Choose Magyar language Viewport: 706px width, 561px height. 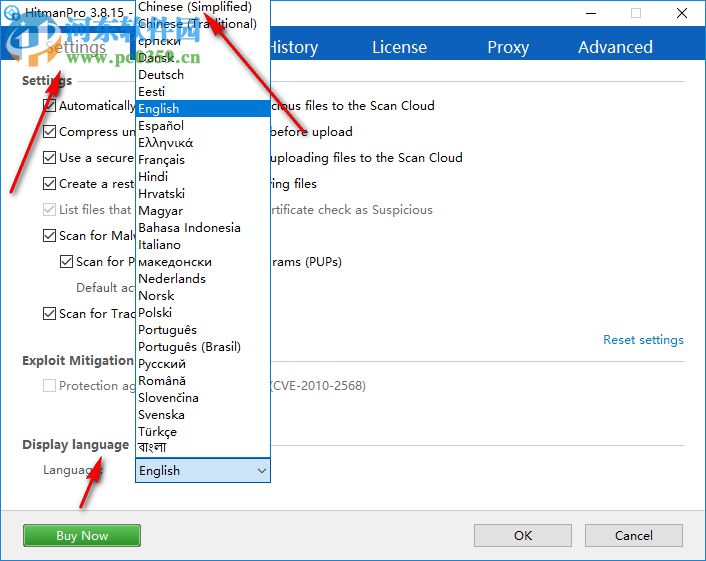pyautogui.click(x=203, y=211)
